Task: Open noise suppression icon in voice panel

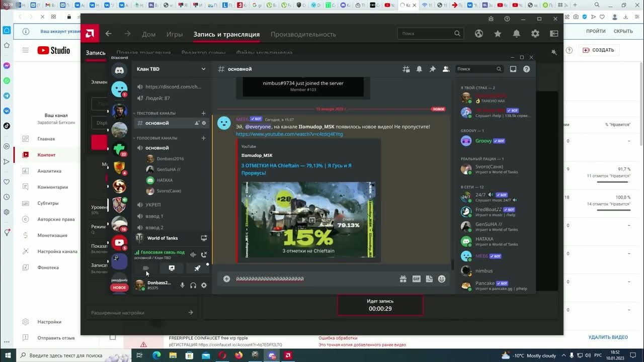Action: coord(193,254)
